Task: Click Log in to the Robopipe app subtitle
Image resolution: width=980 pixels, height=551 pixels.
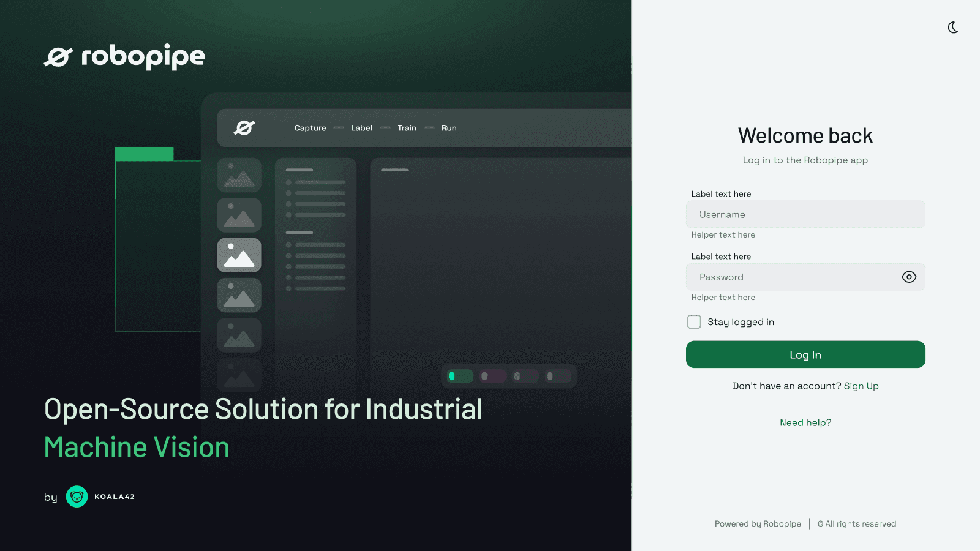Action: point(805,160)
